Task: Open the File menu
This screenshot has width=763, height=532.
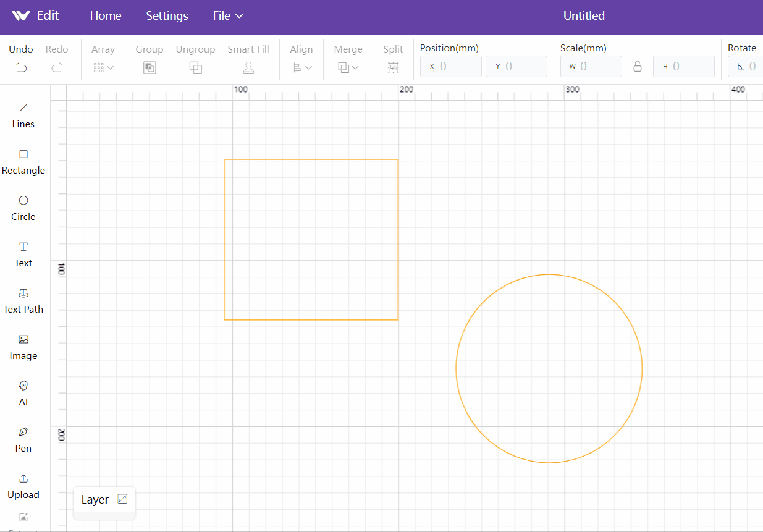Action: [228, 16]
